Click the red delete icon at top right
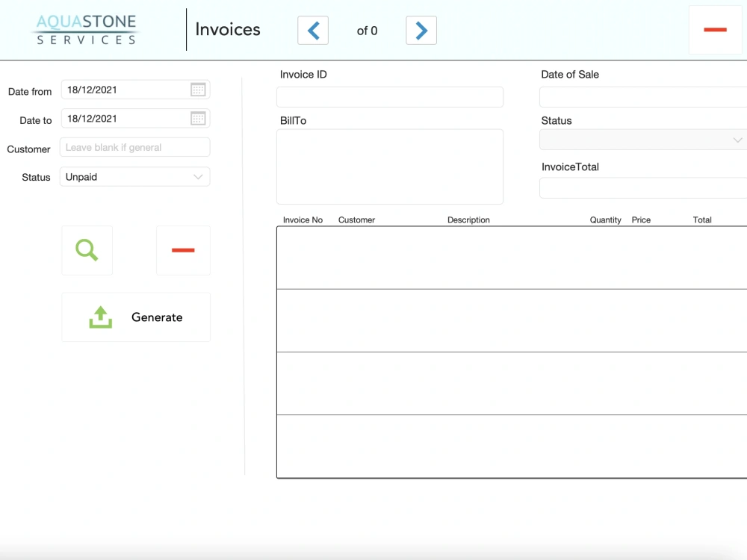Screen dimensions: 747x560 [715, 30]
